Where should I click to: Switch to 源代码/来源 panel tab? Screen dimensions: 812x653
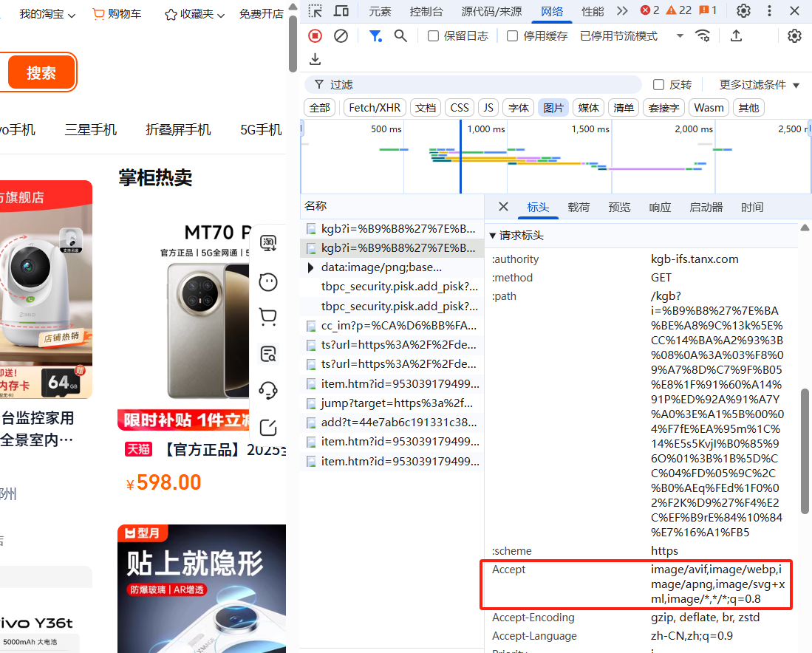coord(491,11)
